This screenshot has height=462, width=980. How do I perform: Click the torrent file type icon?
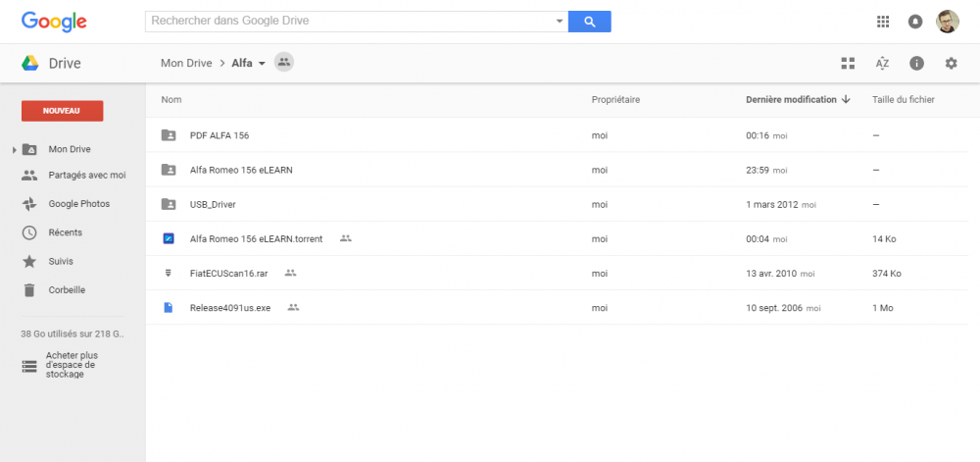pos(169,238)
